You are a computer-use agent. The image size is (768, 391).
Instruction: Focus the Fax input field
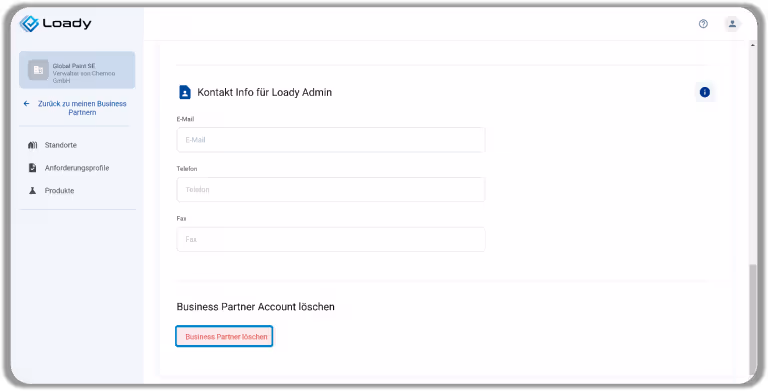point(331,240)
